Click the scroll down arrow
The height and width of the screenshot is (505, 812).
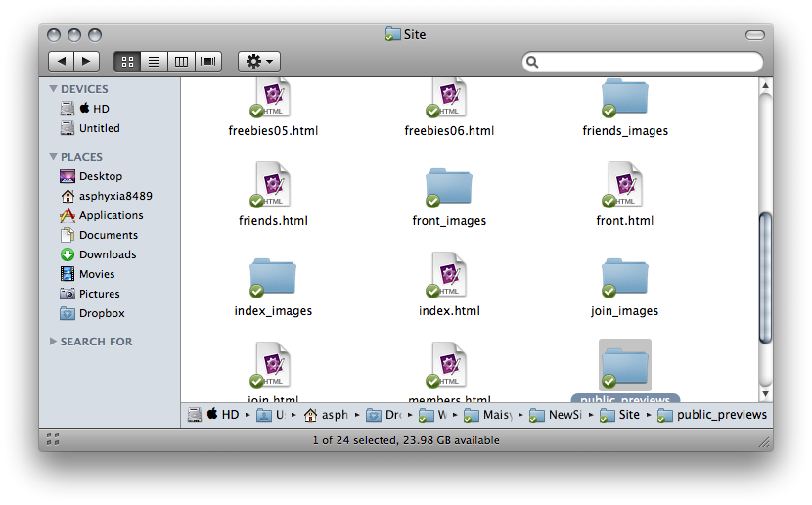(765, 394)
